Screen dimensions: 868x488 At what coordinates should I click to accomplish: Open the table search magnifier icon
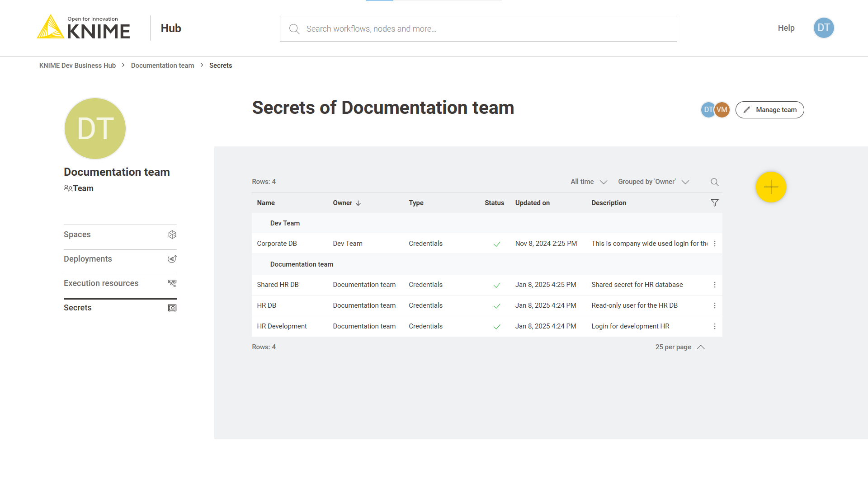coord(714,182)
